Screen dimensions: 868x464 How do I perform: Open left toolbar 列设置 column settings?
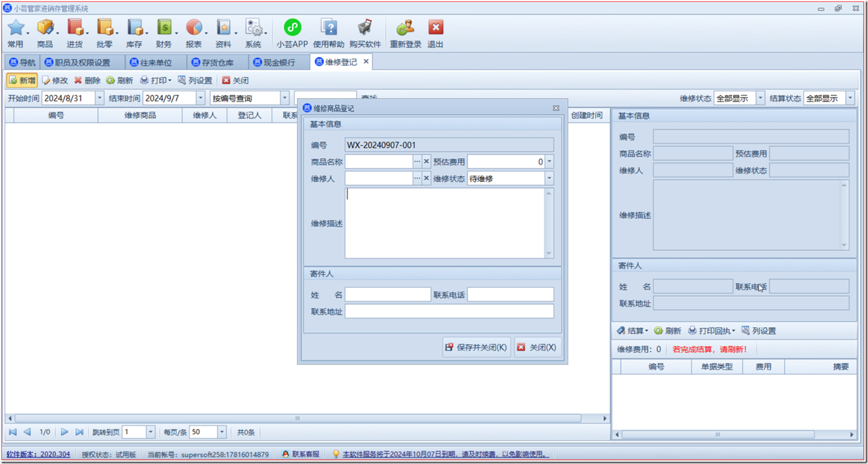pos(195,80)
